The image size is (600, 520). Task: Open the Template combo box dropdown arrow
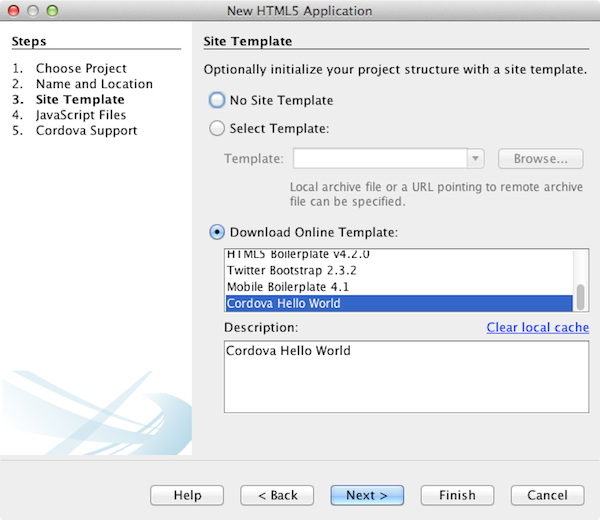pos(476,159)
